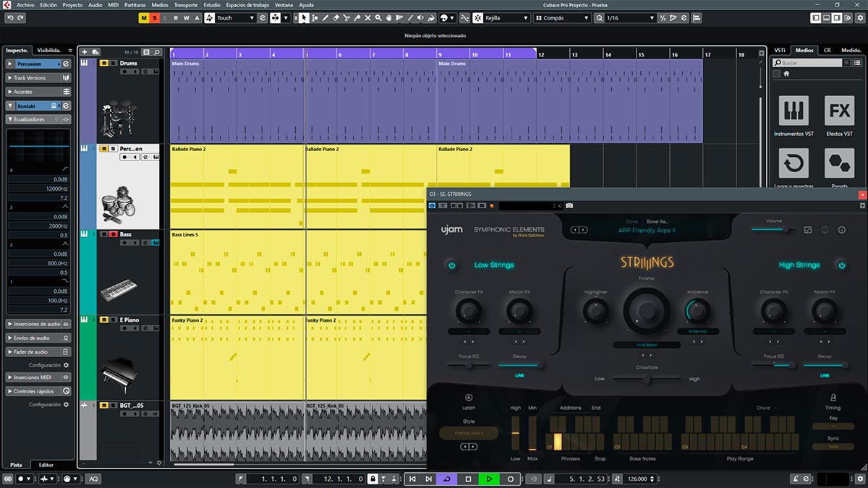This screenshot has height=488, width=868.
Task: Click the Low Strings Focus EQ slider
Action: 469,365
